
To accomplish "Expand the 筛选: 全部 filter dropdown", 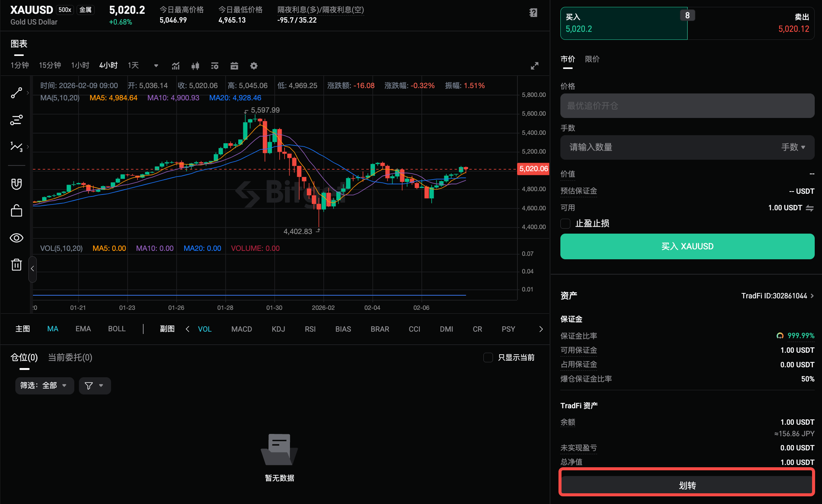I will click(x=44, y=386).
